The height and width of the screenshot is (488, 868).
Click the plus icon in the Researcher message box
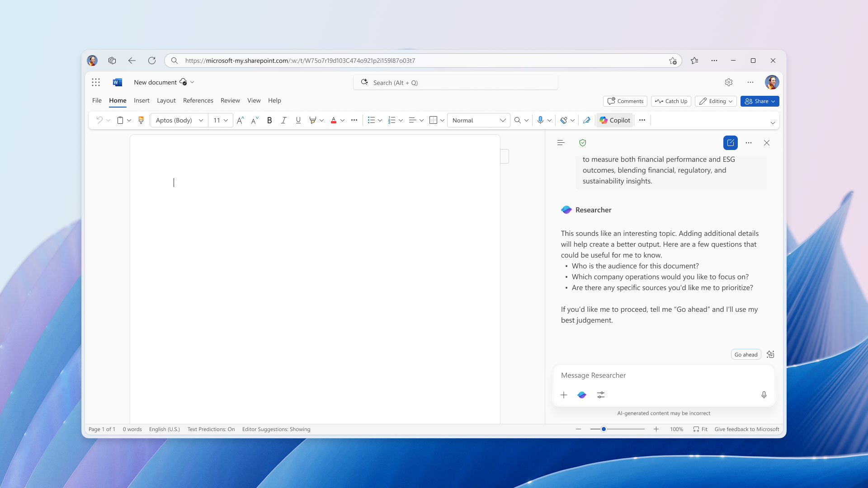pos(563,395)
